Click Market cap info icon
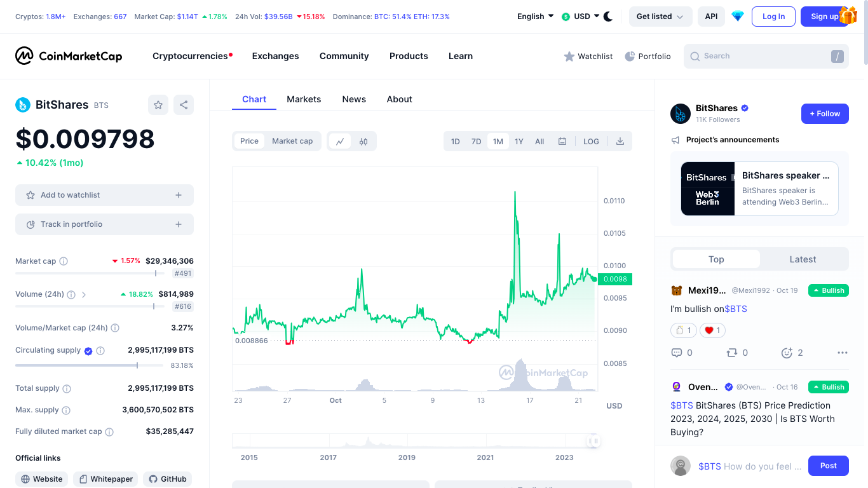This screenshot has width=868, height=488. (64, 261)
